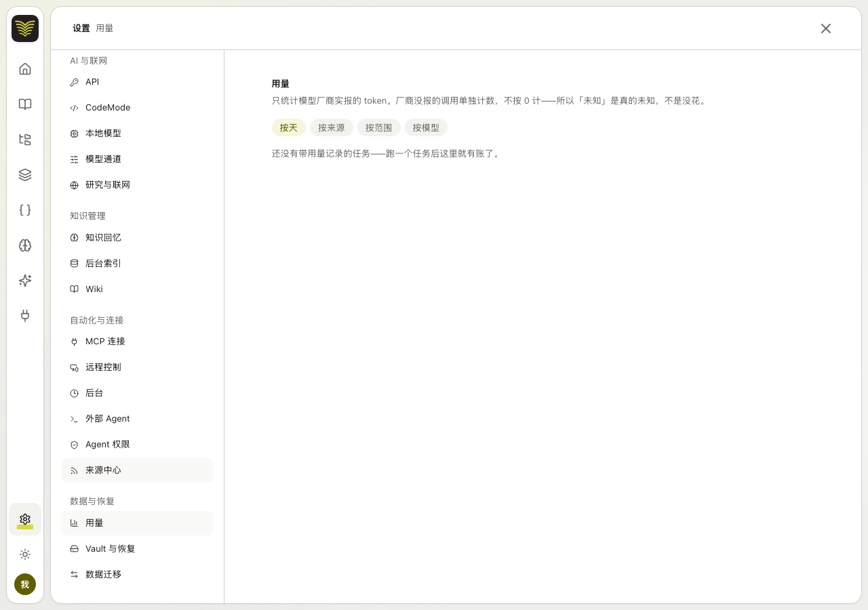Open 数据迁移 settings
The image size is (868, 610).
(137, 575)
